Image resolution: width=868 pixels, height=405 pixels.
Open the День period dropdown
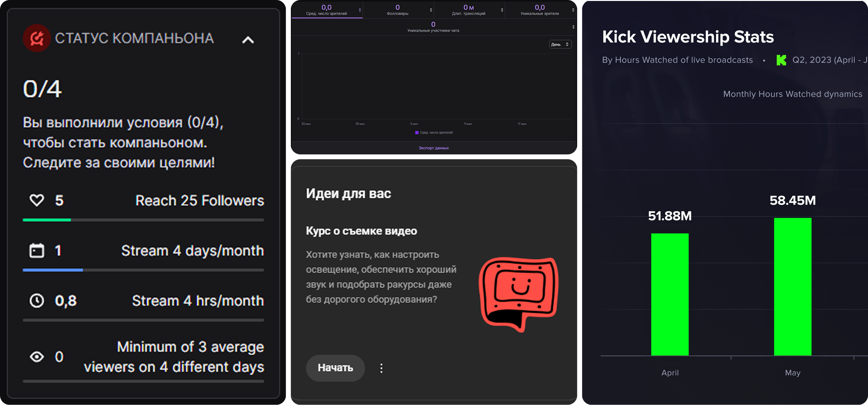(x=560, y=44)
